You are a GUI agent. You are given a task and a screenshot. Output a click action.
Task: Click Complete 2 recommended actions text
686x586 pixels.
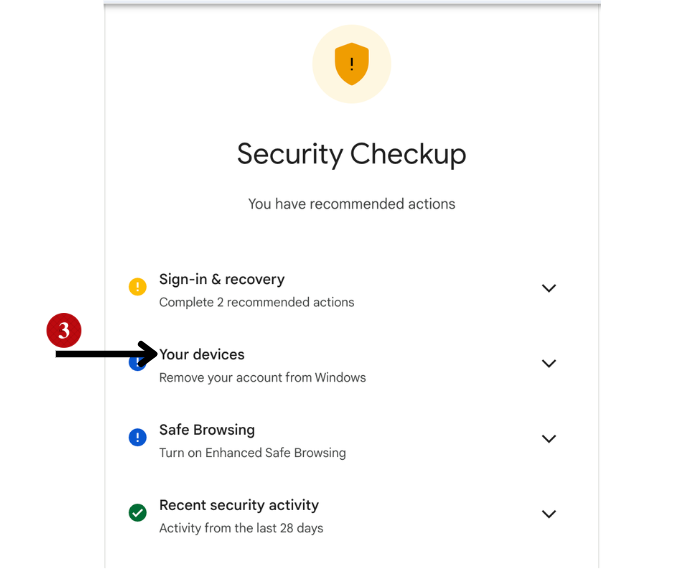point(256,302)
